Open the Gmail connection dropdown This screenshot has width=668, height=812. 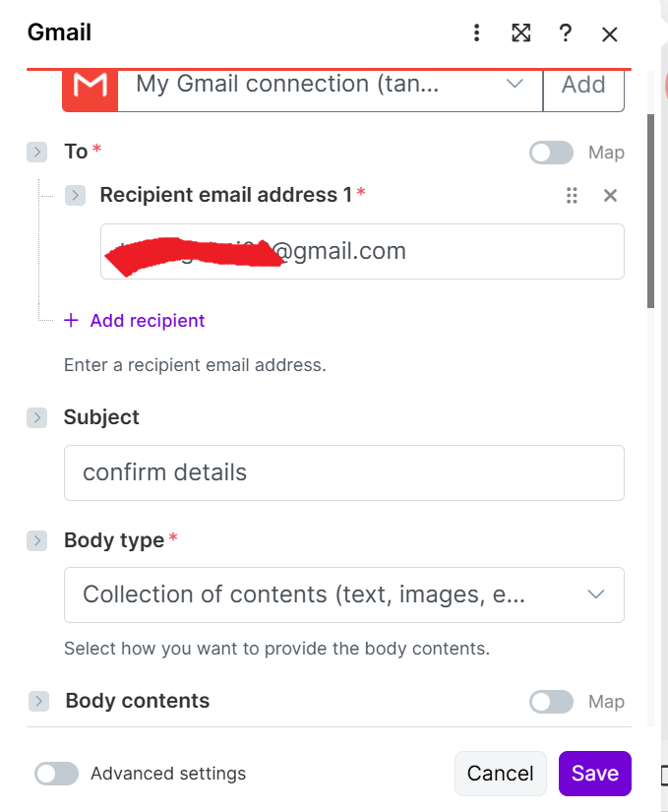[514, 85]
